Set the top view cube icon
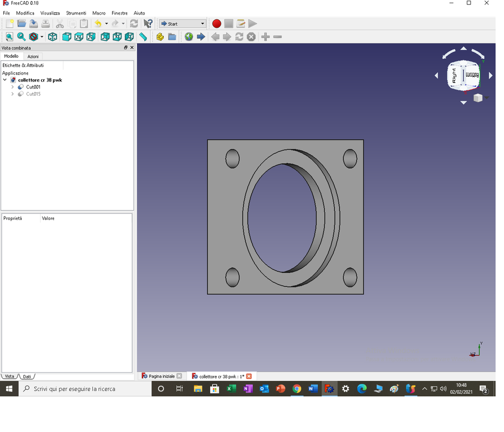Image resolution: width=504 pixels, height=432 pixels. coord(79,37)
